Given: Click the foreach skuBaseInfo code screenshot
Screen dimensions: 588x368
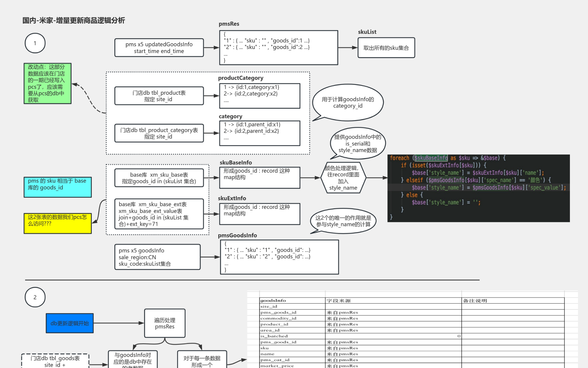Looking at the screenshot, I should pyautogui.click(x=478, y=188).
